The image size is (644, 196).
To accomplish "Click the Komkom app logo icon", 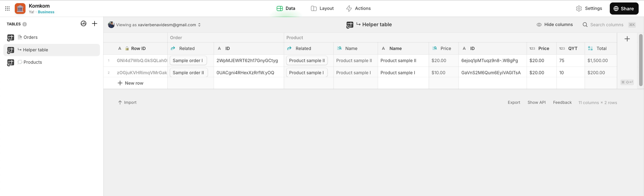I will pos(20,9).
